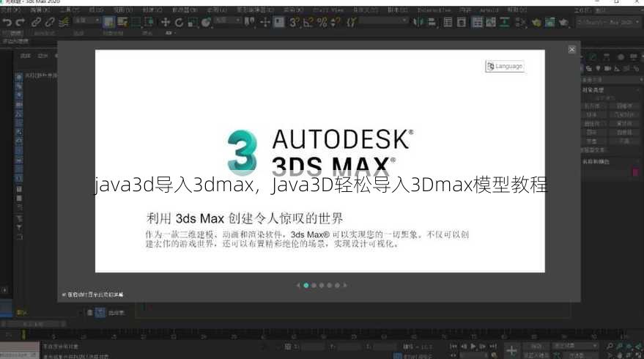Image resolution: width=644 pixels, height=359 pixels.
Task: Activate Select and Rotate tool
Action: 179,22
